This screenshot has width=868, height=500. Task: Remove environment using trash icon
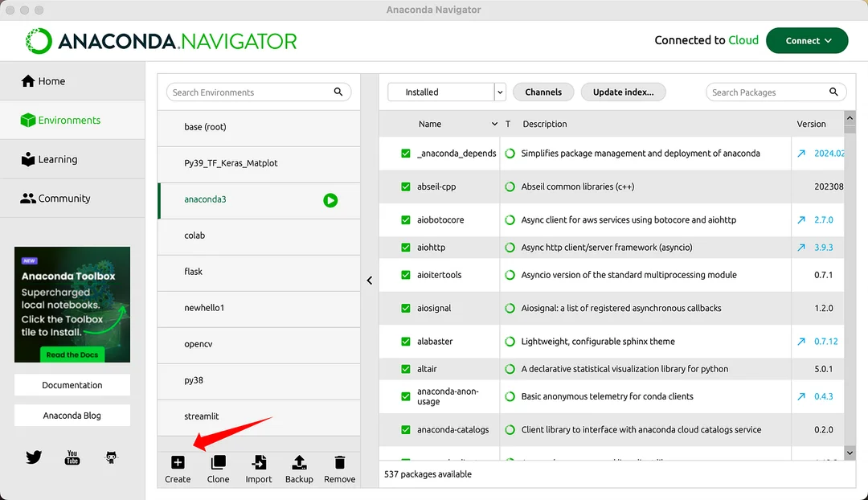(339, 462)
